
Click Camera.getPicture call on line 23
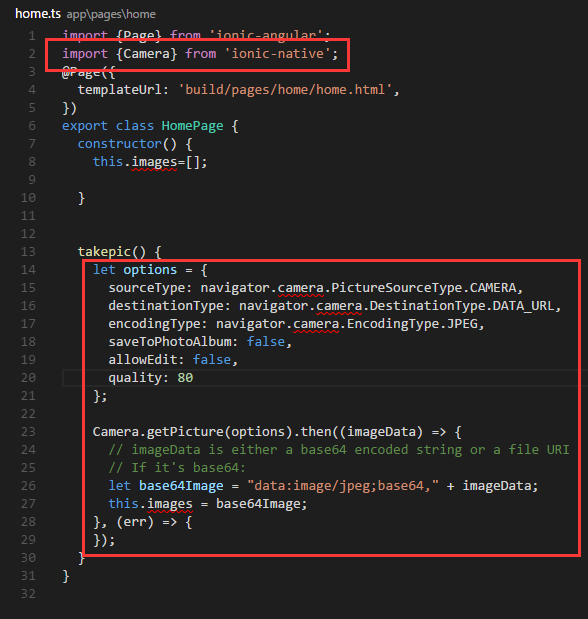tap(158, 432)
